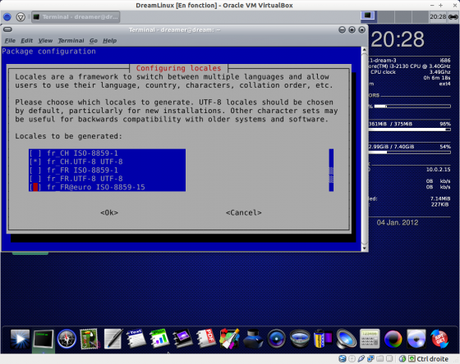Switch to Terminal window in the taskbar
460x364 pixels.
(x=76, y=17)
